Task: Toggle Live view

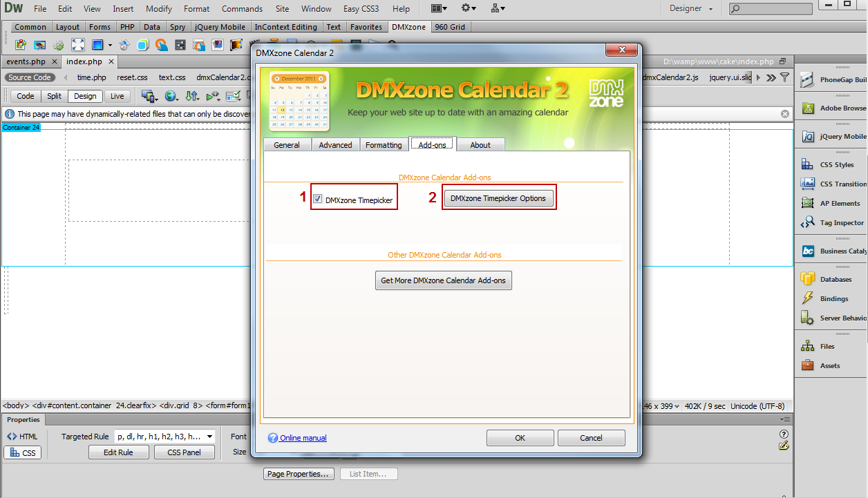Action: tap(117, 96)
